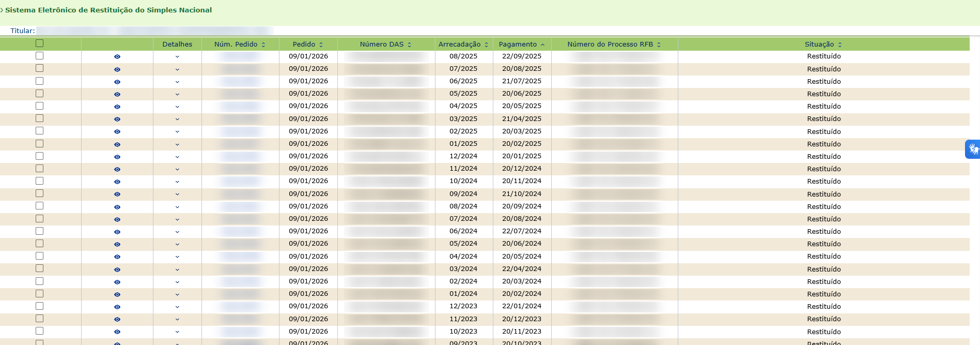
Task: Click the Detalhes column header
Action: point(177,44)
